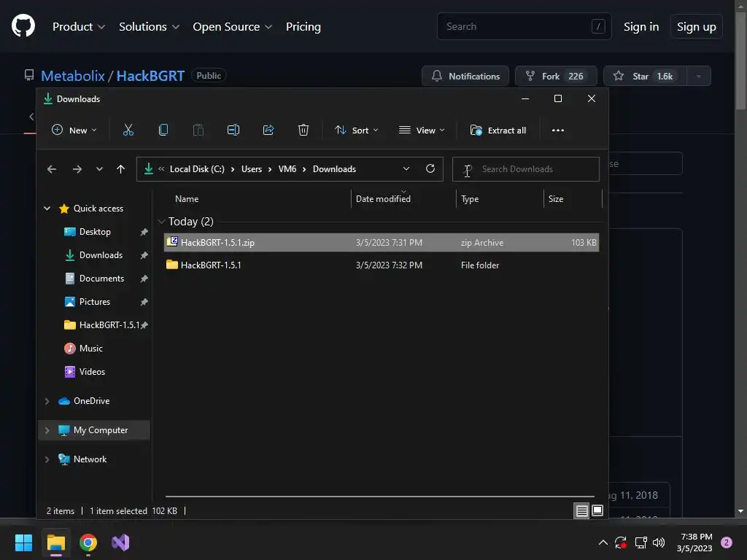Click the Cut scissors icon in Explorer toolbar
This screenshot has width=747, height=560.
pyautogui.click(x=128, y=130)
